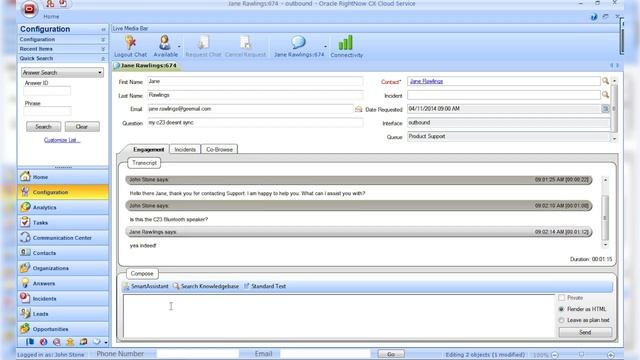Open the Connectivity bars icon
This screenshot has width=640, height=360.
pos(345,42)
